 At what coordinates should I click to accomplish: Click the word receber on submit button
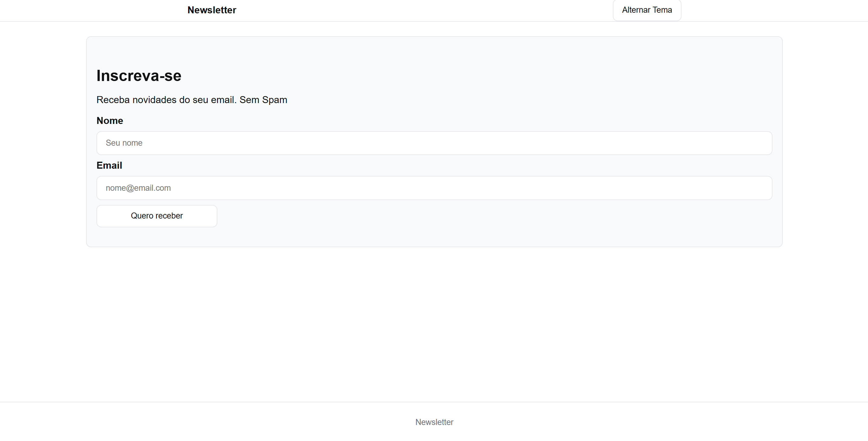(x=169, y=216)
